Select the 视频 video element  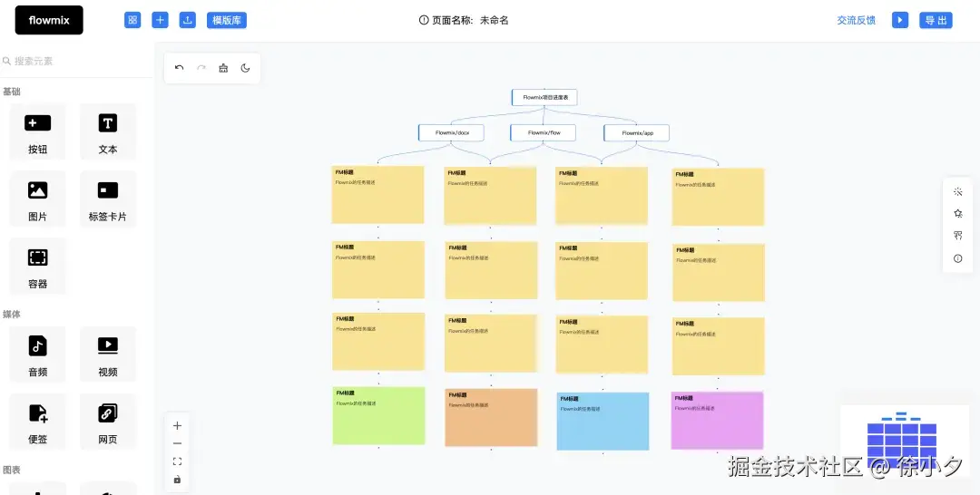click(107, 354)
